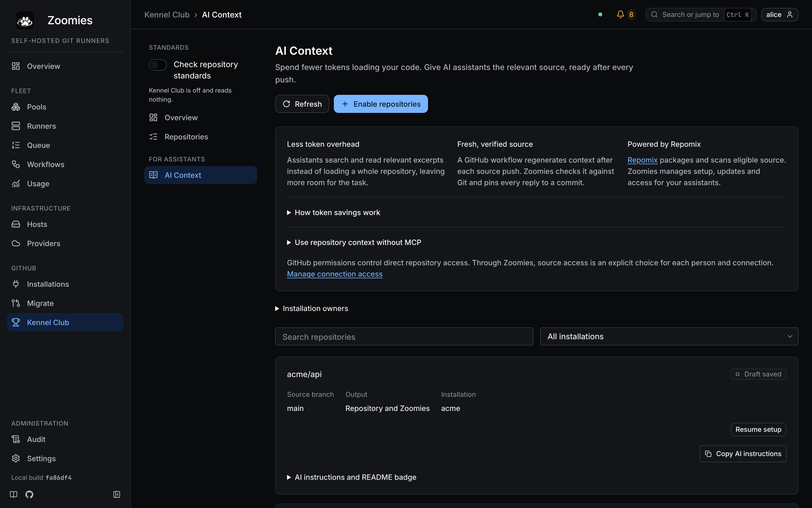Open Audit via its scroll icon
This screenshot has width=812, height=508.
16,439
